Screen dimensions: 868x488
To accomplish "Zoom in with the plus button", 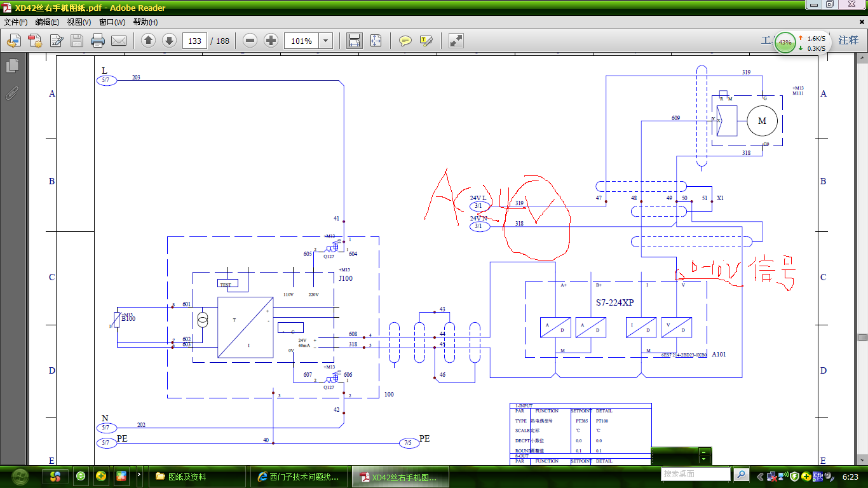I will (x=271, y=41).
